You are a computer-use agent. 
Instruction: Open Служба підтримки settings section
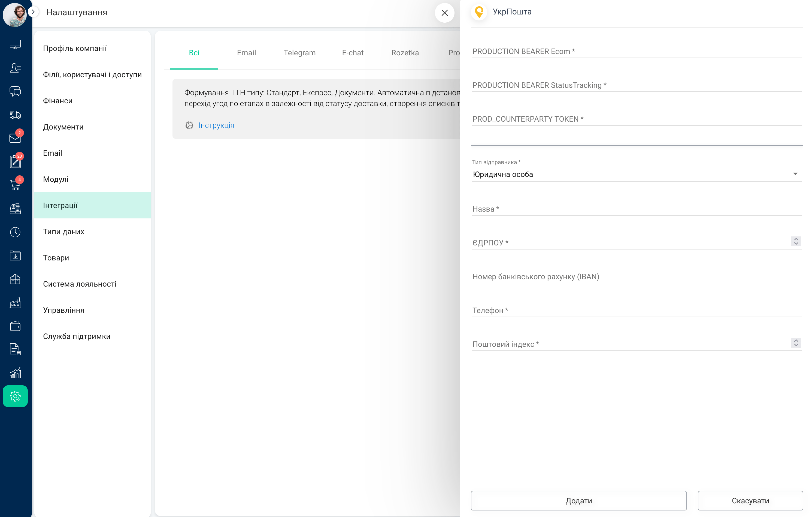(92, 336)
